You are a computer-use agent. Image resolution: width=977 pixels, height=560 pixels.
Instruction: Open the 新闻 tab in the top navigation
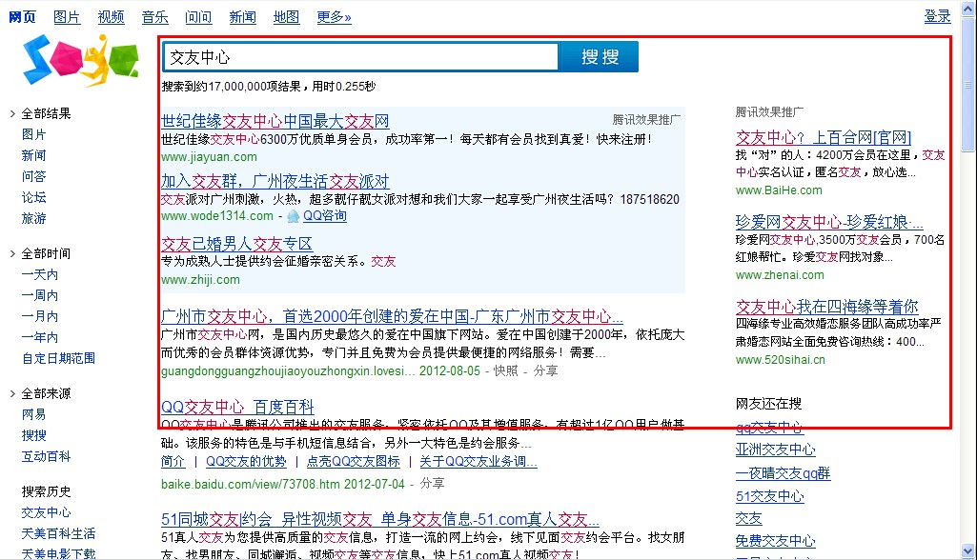(243, 17)
